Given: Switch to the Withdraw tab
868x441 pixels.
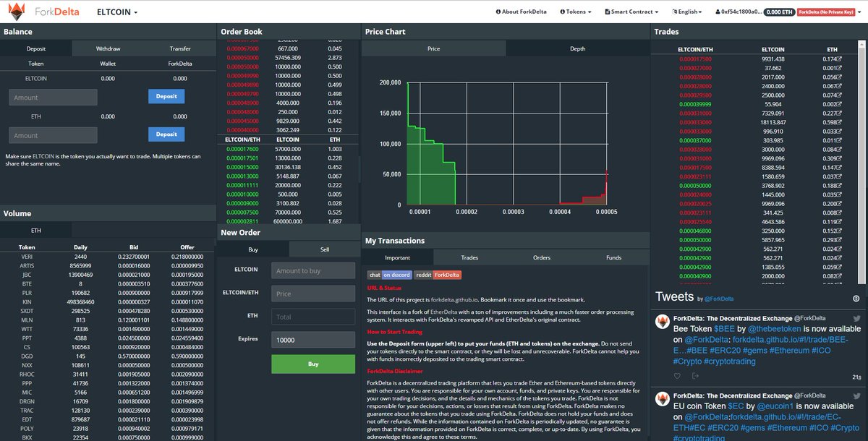Looking at the screenshot, I should pos(108,48).
